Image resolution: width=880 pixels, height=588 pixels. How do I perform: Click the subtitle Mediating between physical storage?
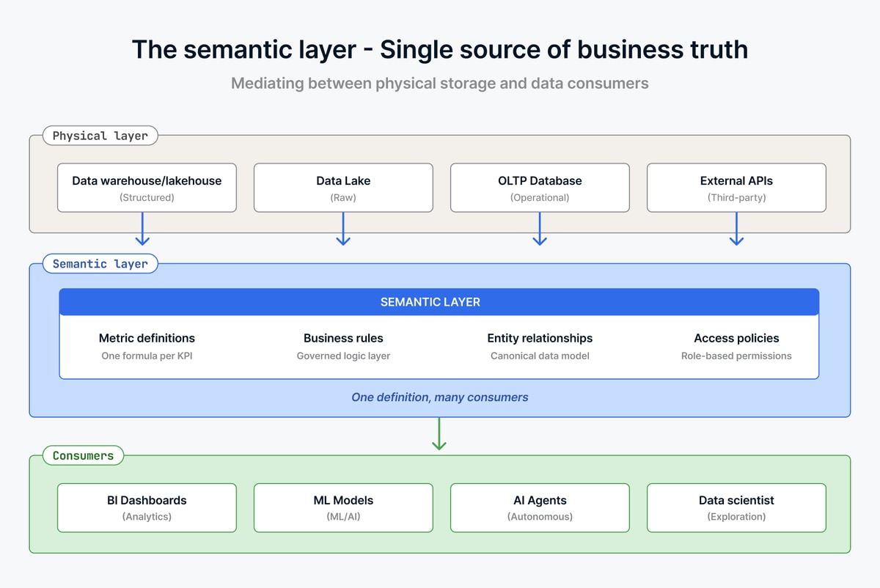(x=440, y=83)
